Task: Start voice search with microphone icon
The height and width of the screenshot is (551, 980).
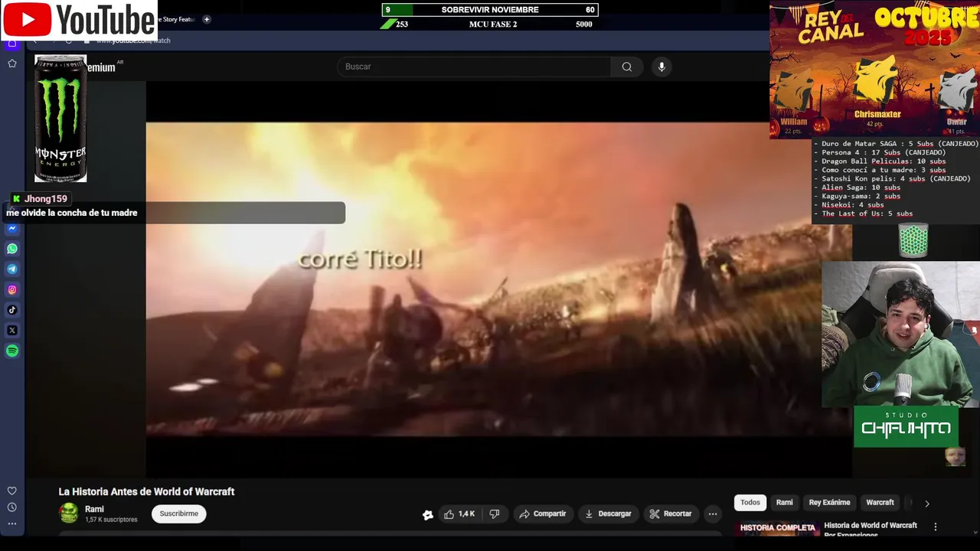Action: click(661, 67)
